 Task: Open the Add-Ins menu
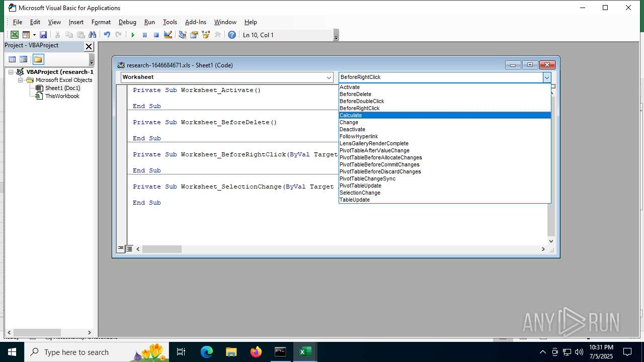coord(196,22)
